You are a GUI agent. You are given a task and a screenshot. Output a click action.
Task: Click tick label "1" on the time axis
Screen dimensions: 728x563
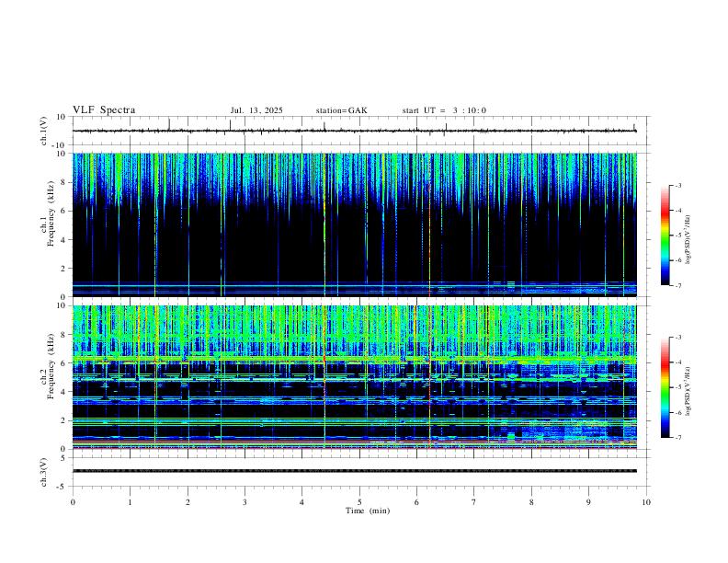tap(130, 502)
